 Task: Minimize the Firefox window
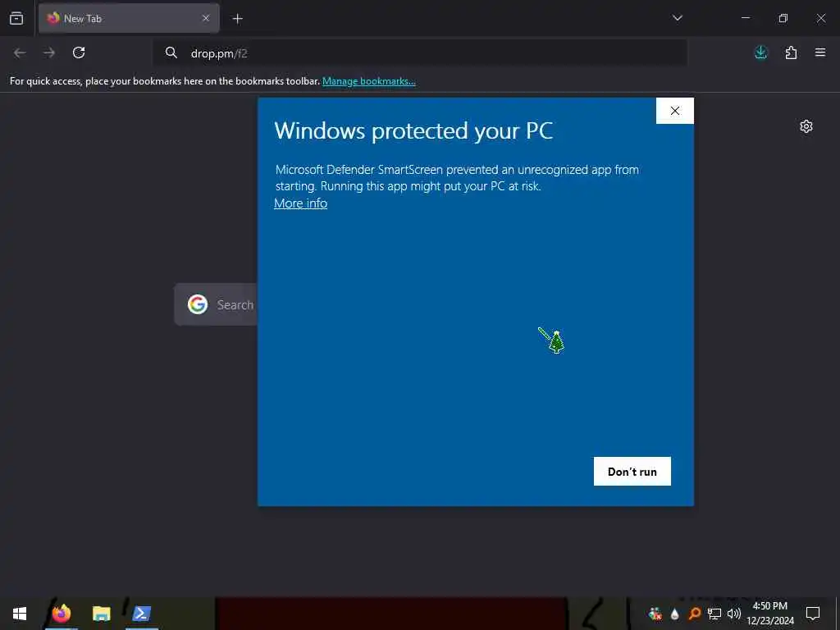(745, 18)
